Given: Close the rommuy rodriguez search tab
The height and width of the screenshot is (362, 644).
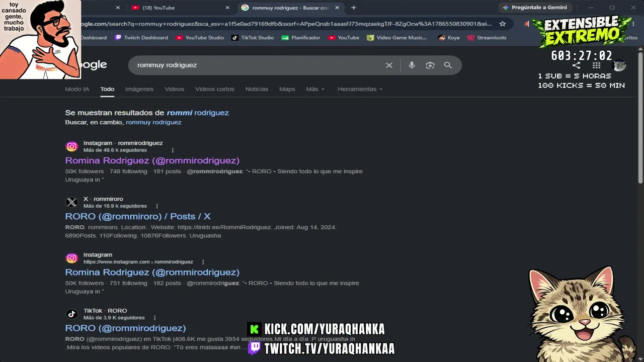Looking at the screenshot, I should (337, 8).
